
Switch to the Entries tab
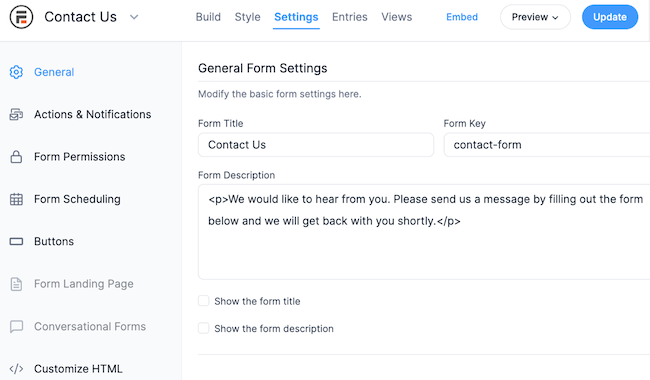pos(349,17)
